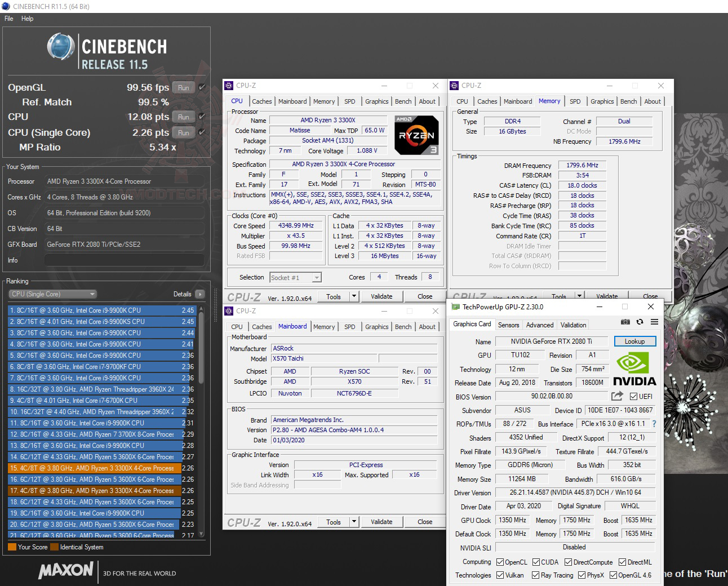Image resolution: width=728 pixels, height=586 pixels.
Task: Open the Socket #1 selection dropdown
Action: pyautogui.click(x=295, y=277)
